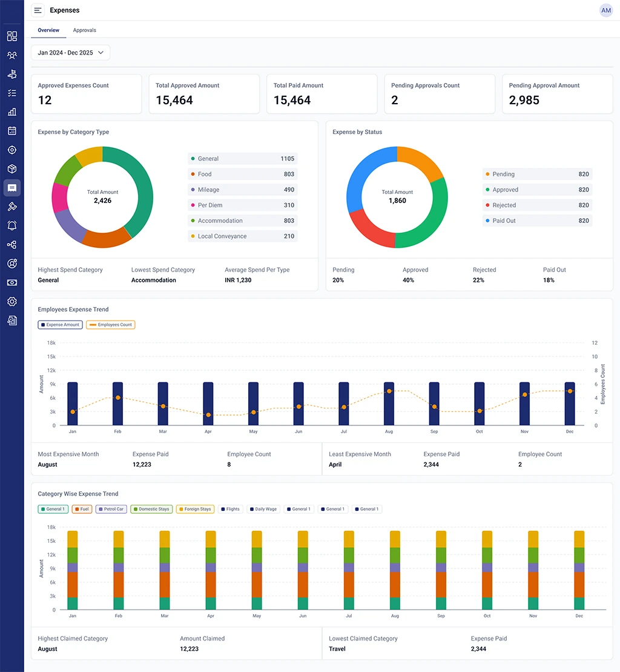Toggle the Fuel category legend chip

coord(82,509)
